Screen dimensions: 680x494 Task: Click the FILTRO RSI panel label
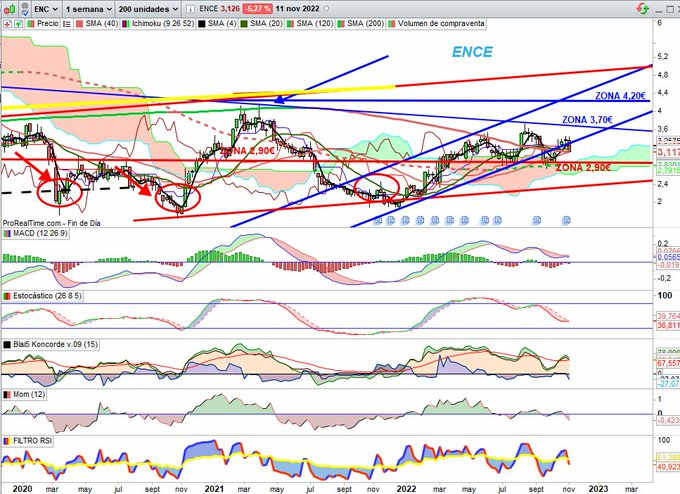(32, 441)
